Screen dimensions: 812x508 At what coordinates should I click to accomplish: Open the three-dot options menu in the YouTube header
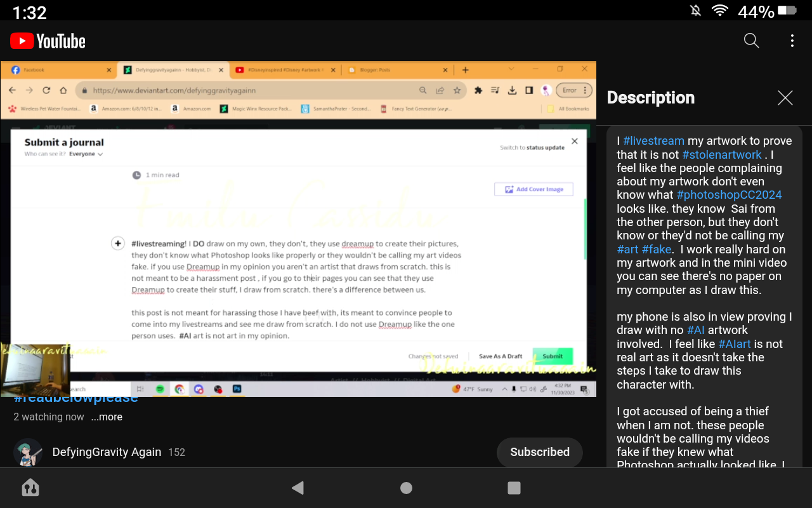(792, 41)
